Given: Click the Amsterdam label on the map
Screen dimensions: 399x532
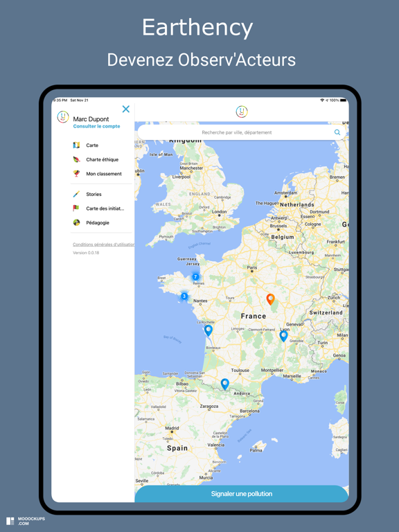Looking at the screenshot, I should click(285, 193).
